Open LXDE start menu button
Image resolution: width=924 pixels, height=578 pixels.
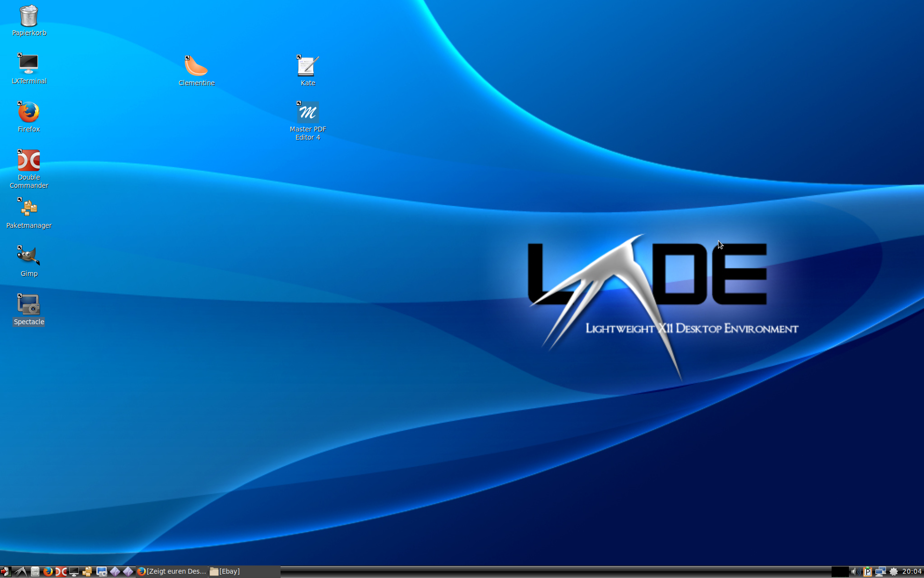pyautogui.click(x=21, y=571)
